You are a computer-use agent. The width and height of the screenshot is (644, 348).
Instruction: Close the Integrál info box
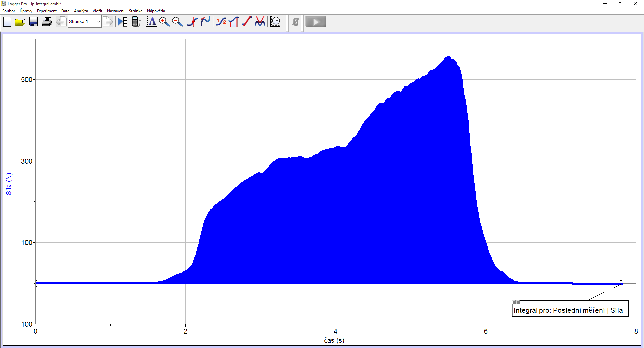(x=514, y=302)
